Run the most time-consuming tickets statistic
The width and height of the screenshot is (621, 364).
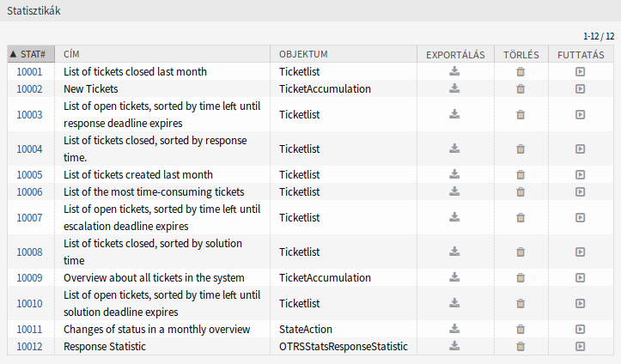coord(580,192)
